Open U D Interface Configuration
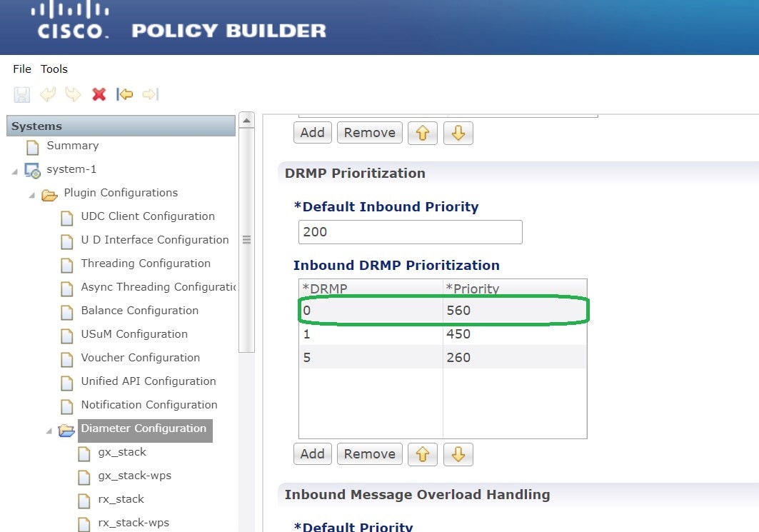This screenshot has width=759, height=532. pyautogui.click(x=154, y=240)
